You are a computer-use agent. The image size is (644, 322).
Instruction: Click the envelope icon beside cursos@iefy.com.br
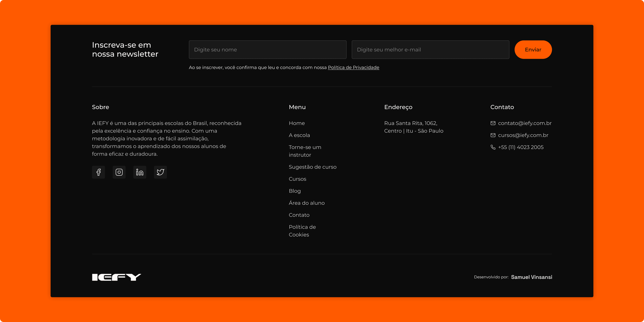[x=493, y=135]
